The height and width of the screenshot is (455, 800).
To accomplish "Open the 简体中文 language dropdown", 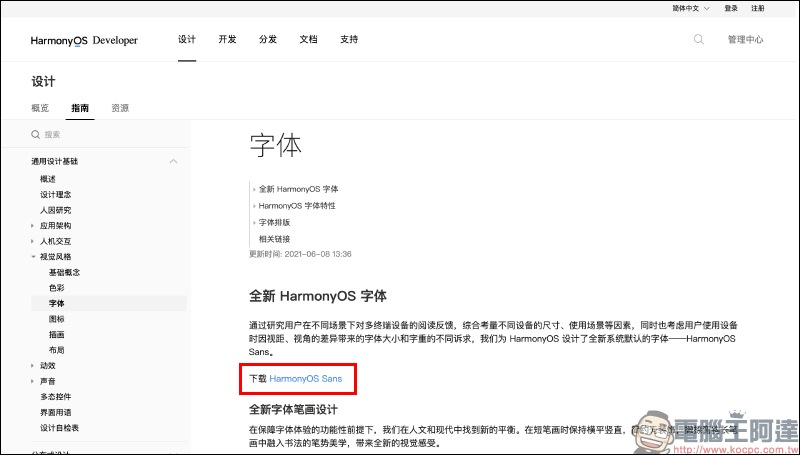I will pos(691,8).
